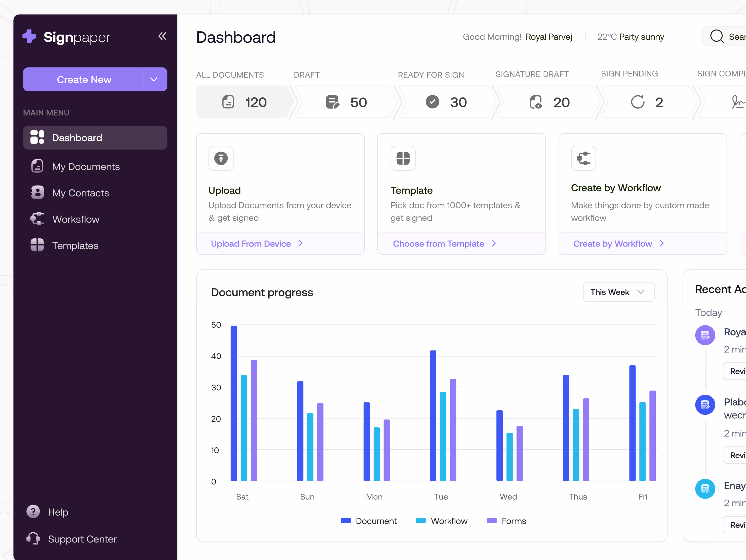Open the This Week period dropdown

tap(618, 292)
